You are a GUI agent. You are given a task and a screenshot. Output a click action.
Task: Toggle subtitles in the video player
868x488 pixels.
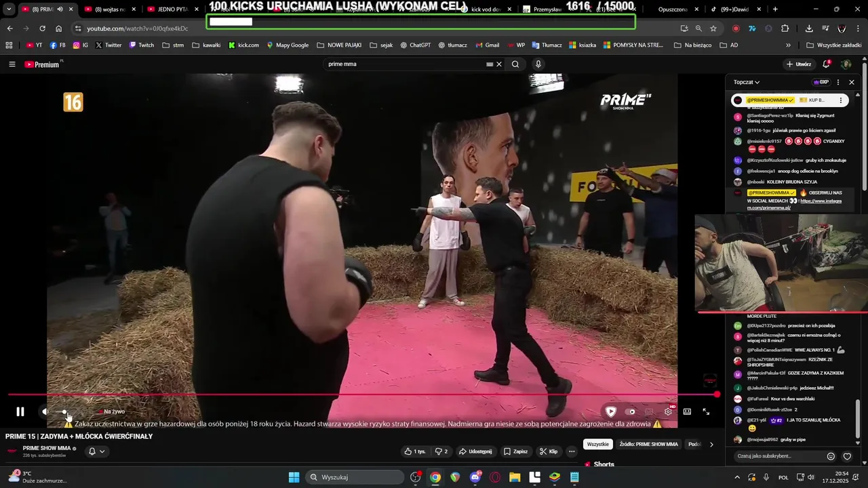click(649, 411)
